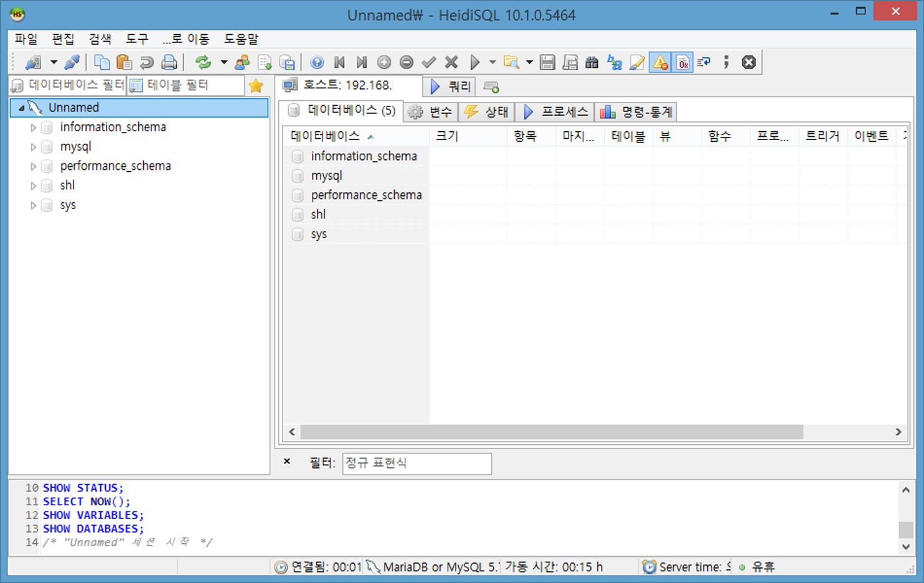The image size is (924, 583).
Task: Click the post checkmark icon
Action: (x=429, y=62)
